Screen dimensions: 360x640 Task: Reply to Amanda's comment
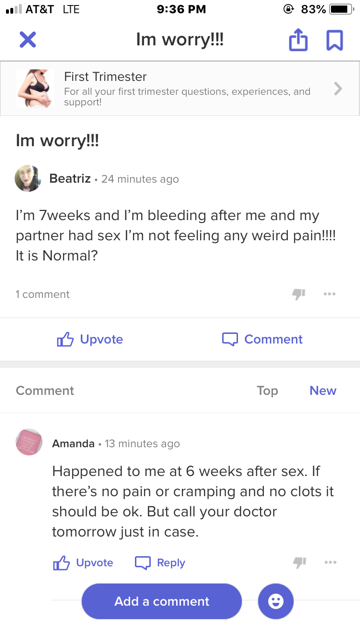pos(160,563)
